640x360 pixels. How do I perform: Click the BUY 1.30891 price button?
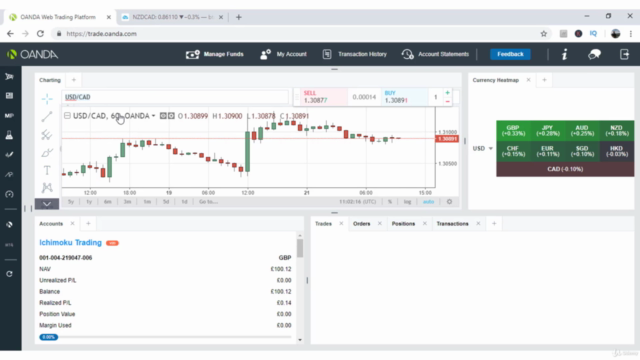pos(404,97)
